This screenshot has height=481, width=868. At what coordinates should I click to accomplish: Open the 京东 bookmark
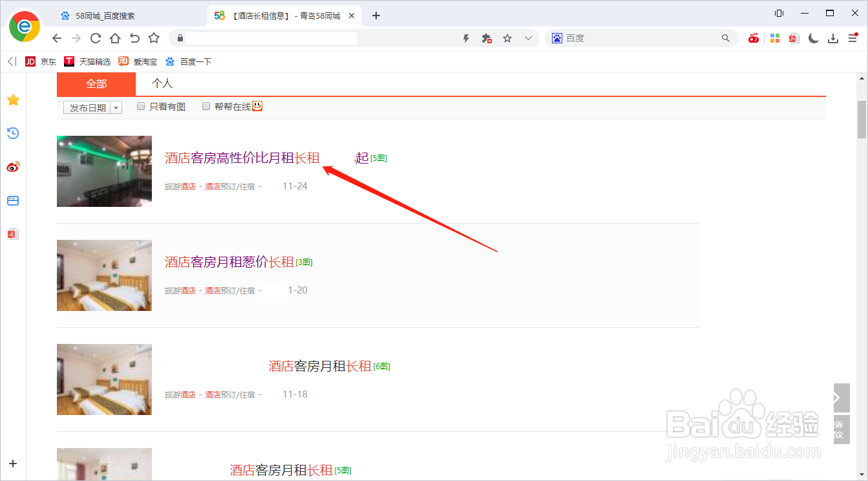click(x=41, y=61)
